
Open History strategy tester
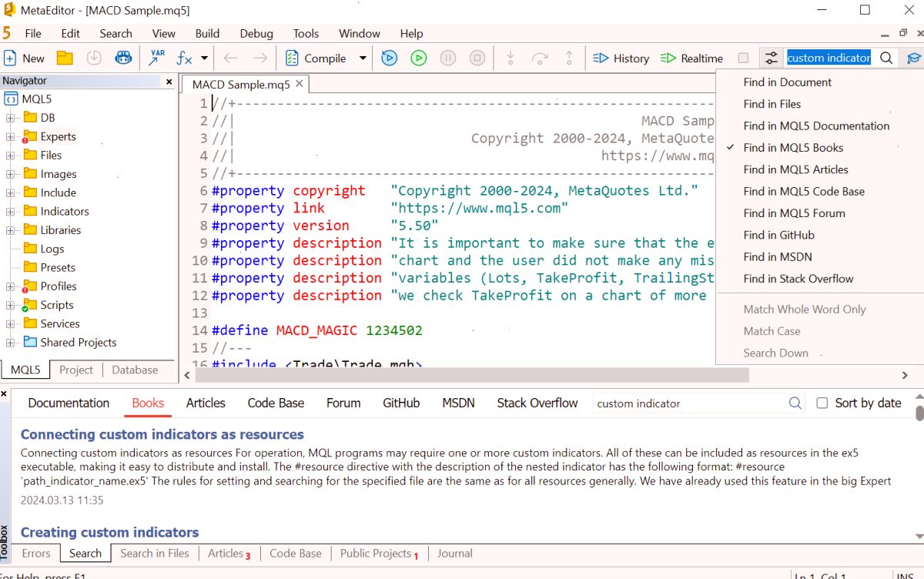pyautogui.click(x=621, y=58)
